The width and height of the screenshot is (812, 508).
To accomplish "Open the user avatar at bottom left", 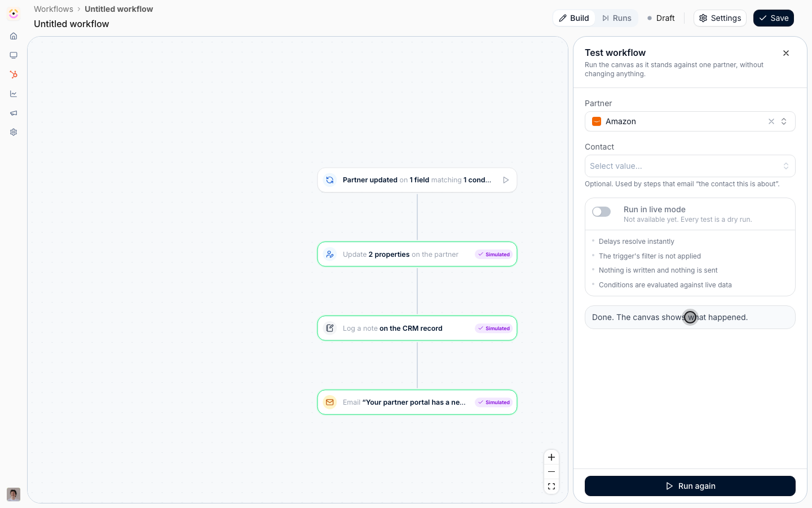I will (14, 494).
